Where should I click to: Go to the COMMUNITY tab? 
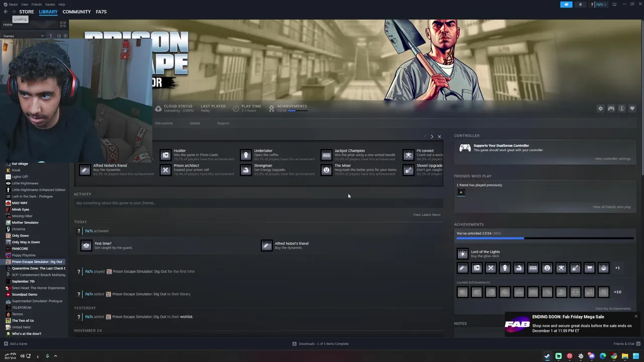(76, 12)
